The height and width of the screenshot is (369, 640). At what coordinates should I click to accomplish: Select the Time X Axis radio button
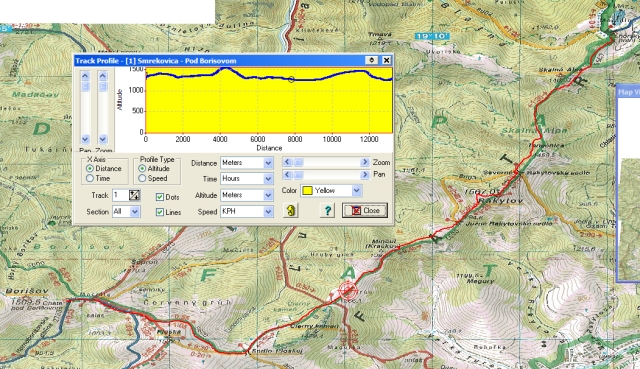(90, 178)
